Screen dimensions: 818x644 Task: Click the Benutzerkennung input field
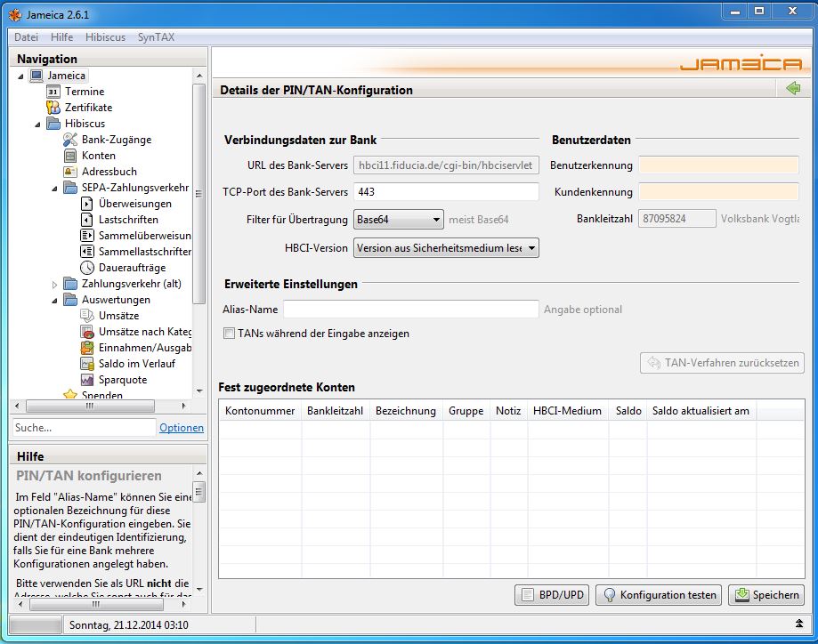click(719, 165)
